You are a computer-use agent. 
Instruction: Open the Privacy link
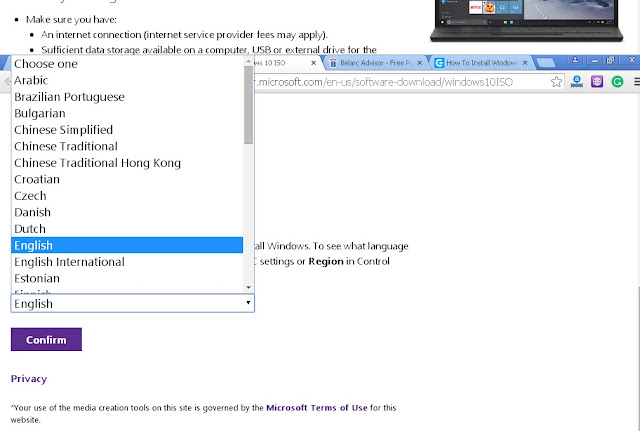pos(29,379)
